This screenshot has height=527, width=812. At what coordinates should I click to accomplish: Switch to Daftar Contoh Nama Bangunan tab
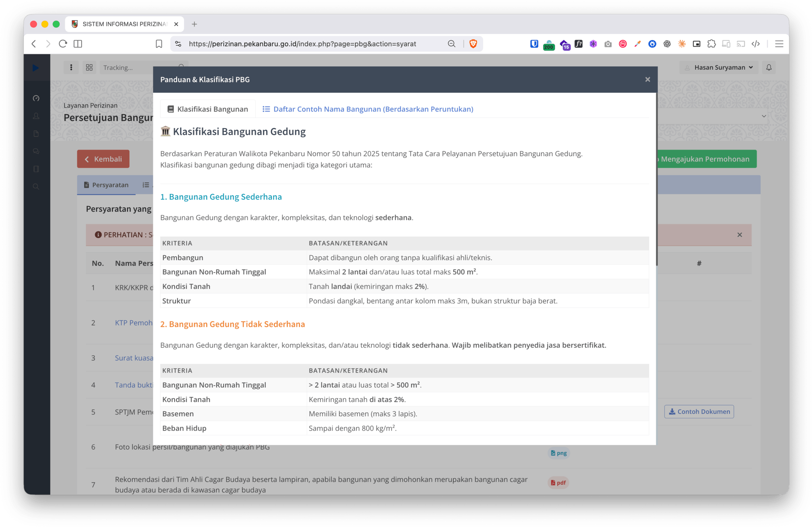[368, 109]
